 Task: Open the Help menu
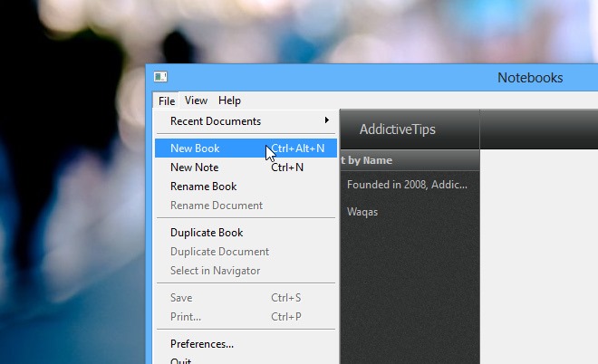point(229,101)
